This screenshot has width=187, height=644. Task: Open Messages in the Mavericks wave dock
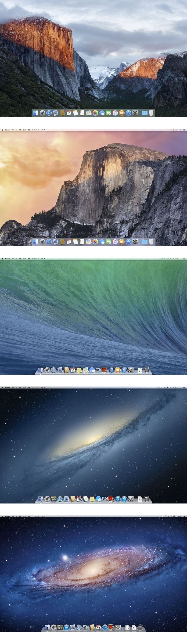click(x=92, y=370)
